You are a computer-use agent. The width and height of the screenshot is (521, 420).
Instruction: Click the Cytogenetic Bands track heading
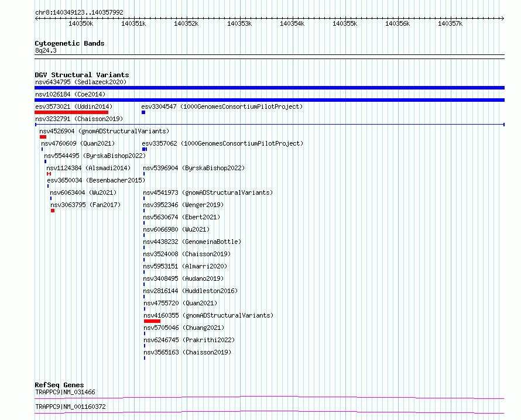tap(70, 43)
